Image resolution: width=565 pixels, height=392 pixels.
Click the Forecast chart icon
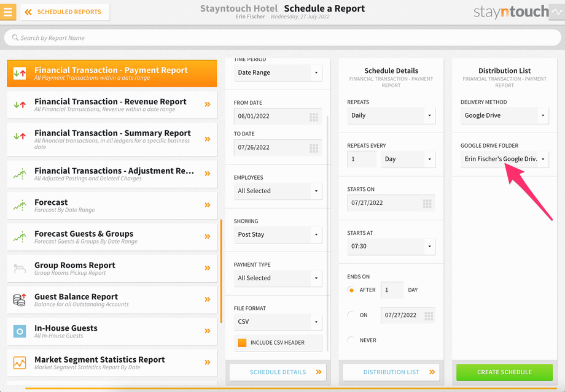click(20, 205)
